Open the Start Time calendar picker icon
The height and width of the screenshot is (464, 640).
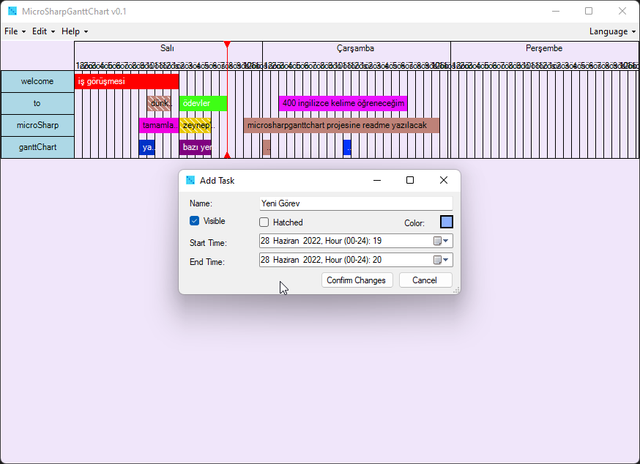(440, 241)
